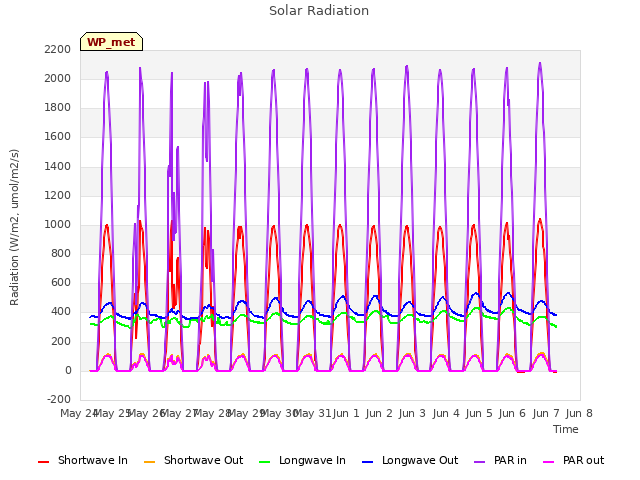Click the Jun 6 x-axis date label

coord(512,413)
